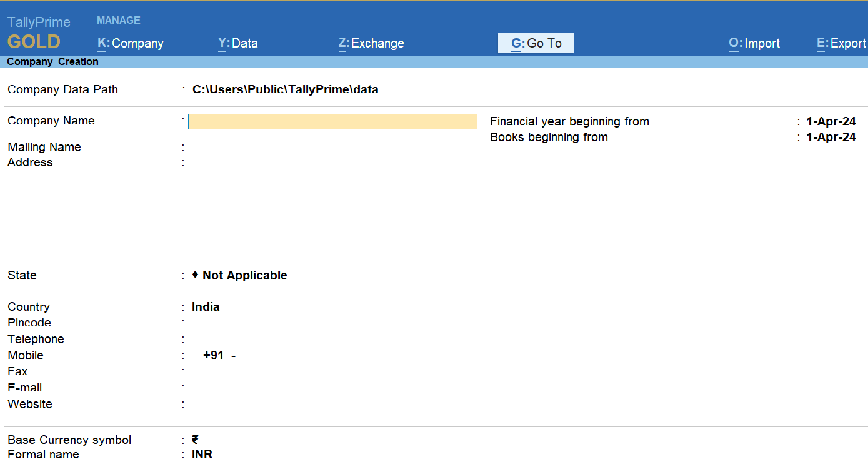
Task: Click the Company Name input field
Action: [x=332, y=121]
